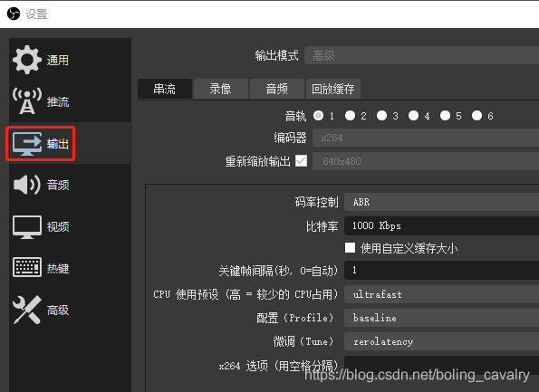539x392 pixels.
Task: Toggle the 重新缩放输出 checkbox
Action: [301, 161]
